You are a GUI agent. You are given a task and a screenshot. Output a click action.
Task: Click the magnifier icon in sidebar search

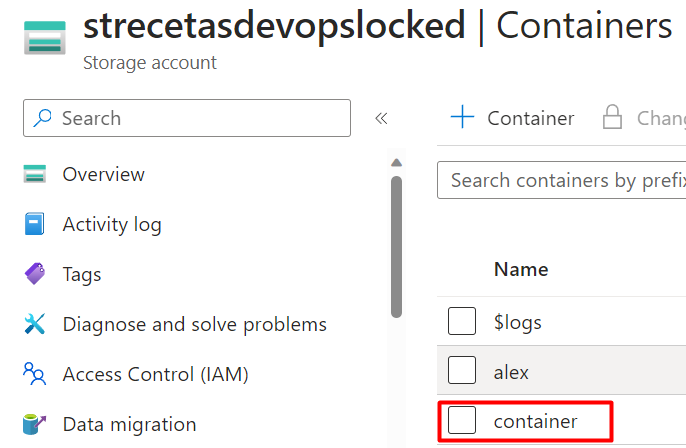(42, 118)
